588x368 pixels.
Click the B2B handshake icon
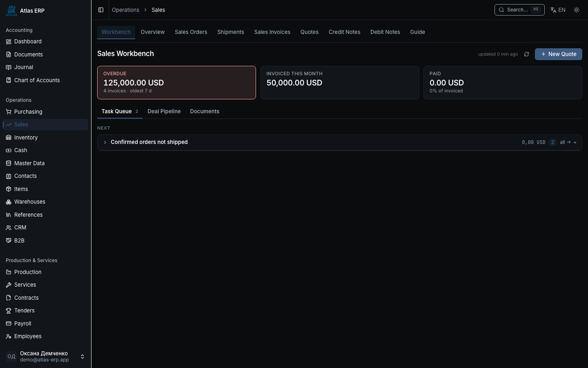coord(9,241)
